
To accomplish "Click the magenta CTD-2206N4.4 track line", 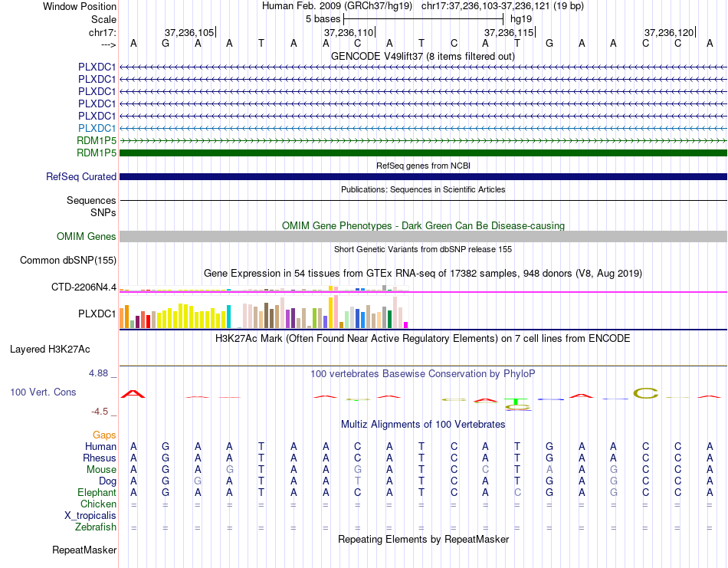I will (423, 292).
